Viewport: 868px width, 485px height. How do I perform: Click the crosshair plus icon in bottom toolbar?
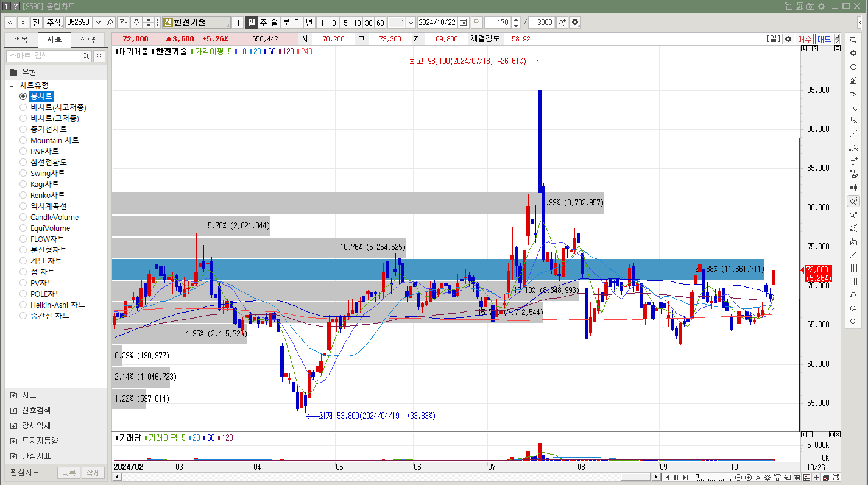coord(816,478)
